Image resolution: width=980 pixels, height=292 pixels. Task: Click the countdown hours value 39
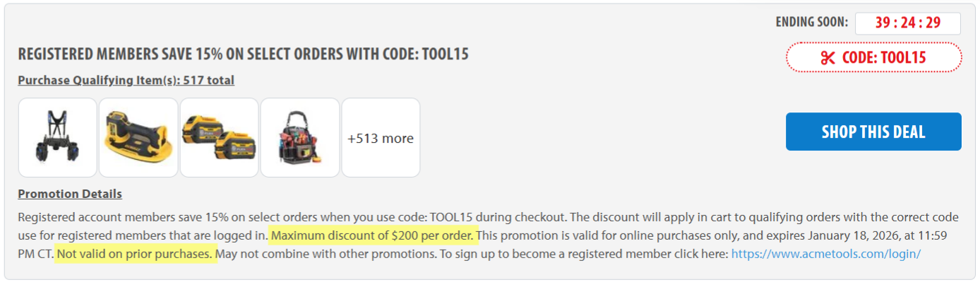point(883,23)
